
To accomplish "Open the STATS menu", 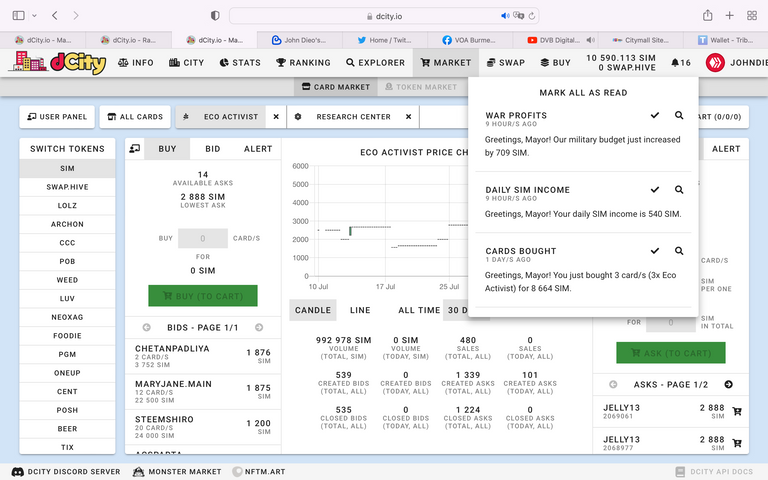I will pos(240,63).
